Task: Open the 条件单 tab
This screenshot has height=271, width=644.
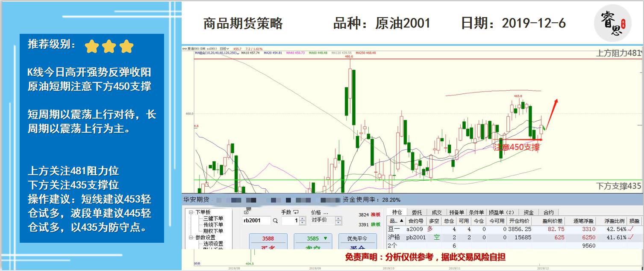Action: [x=476, y=212]
